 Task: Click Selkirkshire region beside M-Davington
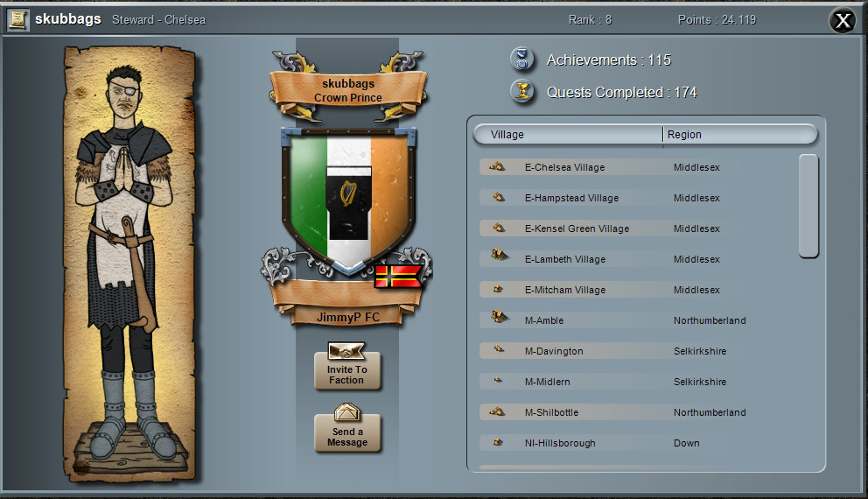click(700, 351)
